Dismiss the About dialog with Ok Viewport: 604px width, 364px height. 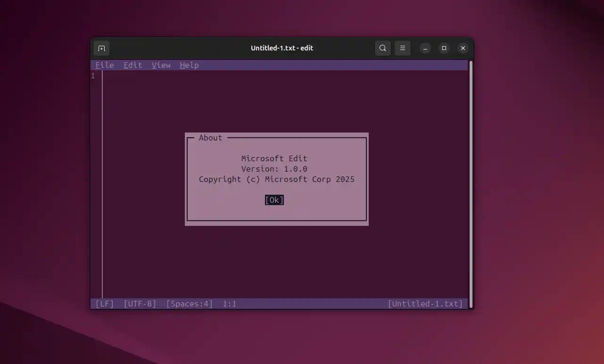coord(274,199)
